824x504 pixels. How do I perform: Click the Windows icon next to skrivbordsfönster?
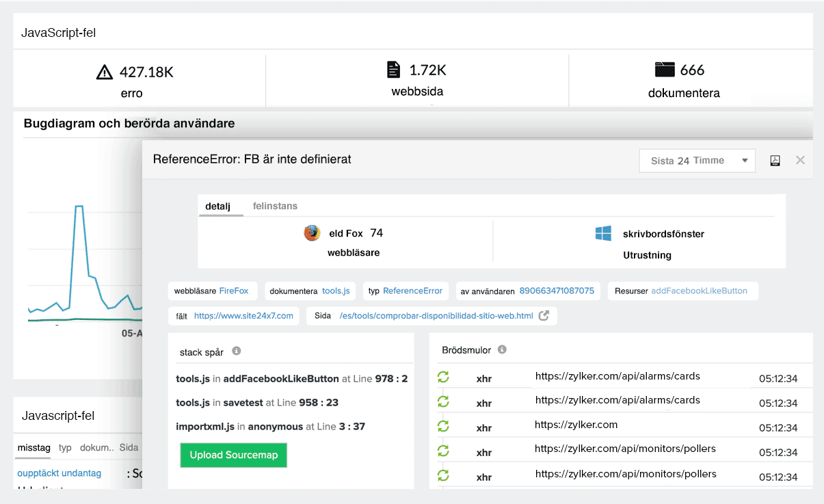click(x=603, y=233)
